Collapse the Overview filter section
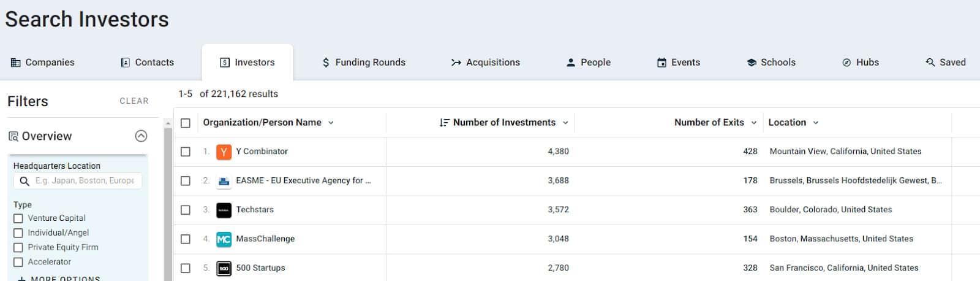Image resolution: width=980 pixels, height=281 pixels. point(141,136)
